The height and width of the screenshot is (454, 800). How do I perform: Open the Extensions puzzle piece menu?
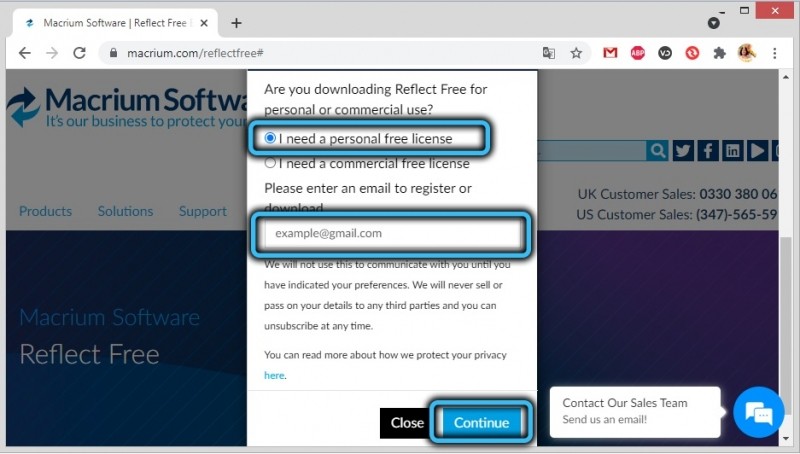click(719, 53)
